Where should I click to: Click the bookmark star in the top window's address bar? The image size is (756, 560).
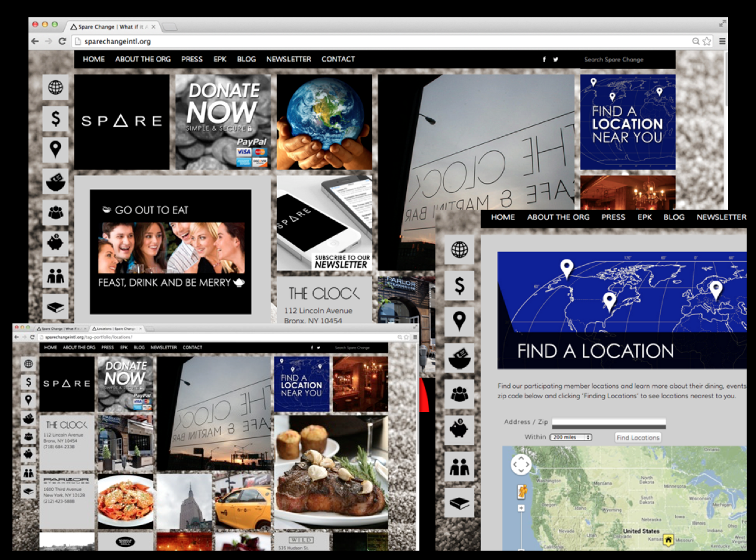707,41
